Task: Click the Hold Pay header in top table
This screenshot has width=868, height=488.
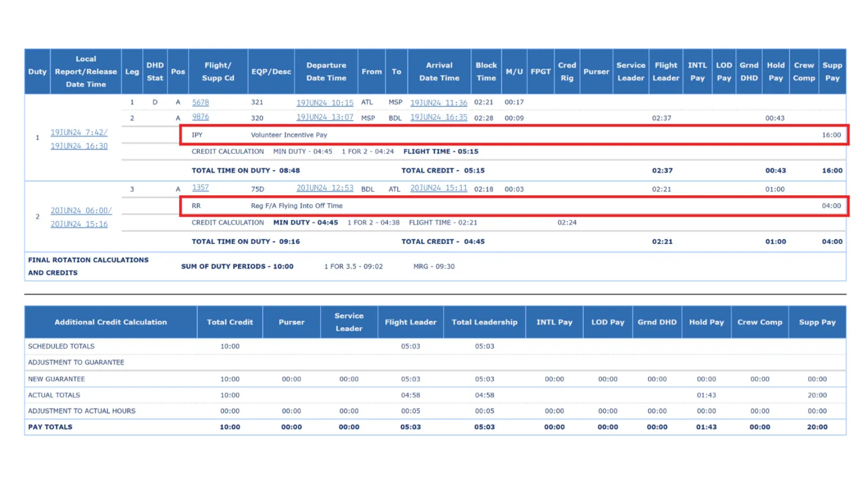Action: point(775,72)
